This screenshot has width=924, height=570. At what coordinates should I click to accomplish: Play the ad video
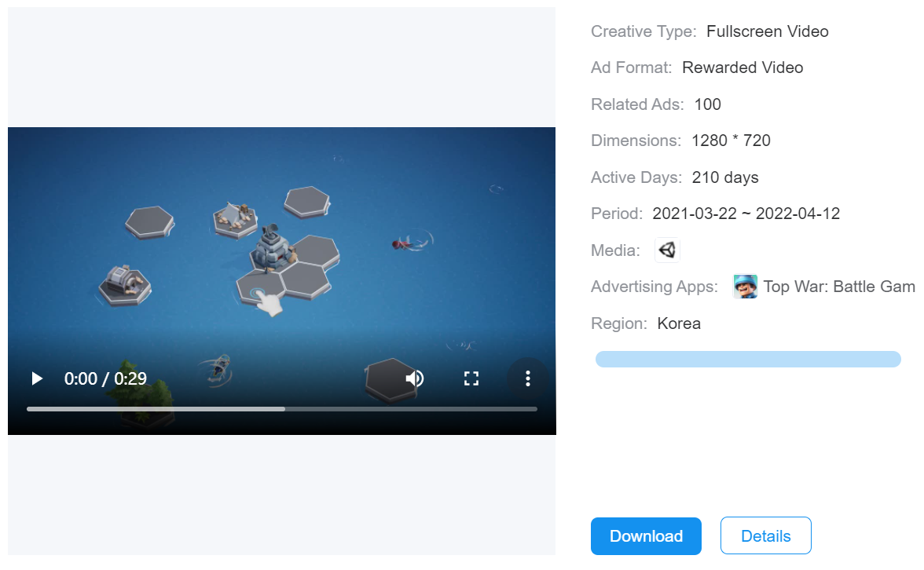point(37,379)
